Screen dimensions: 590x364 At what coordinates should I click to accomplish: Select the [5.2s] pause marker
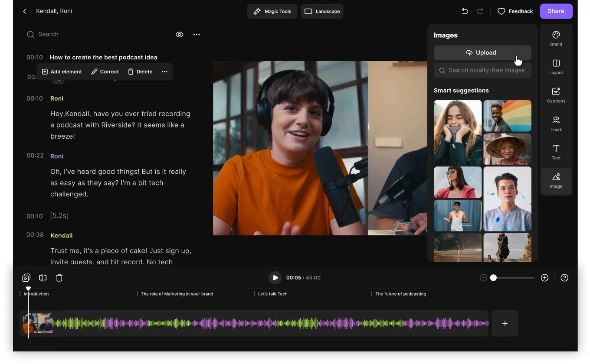(59, 215)
